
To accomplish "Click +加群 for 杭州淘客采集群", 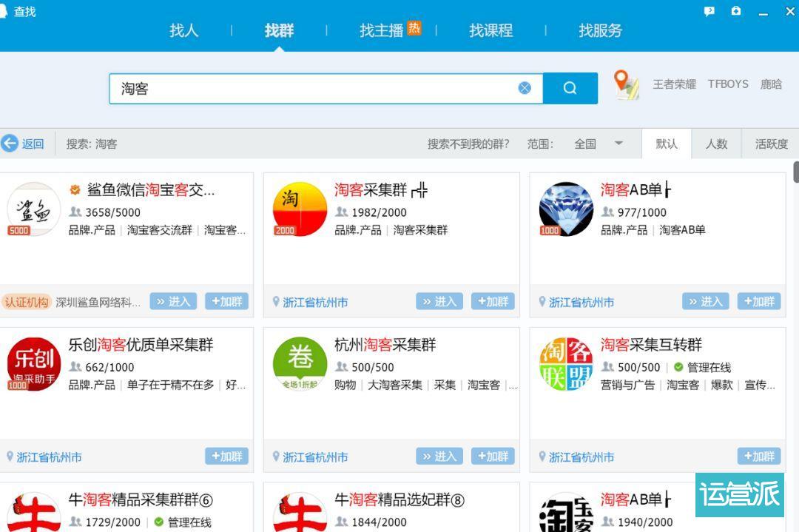I will pos(493,456).
